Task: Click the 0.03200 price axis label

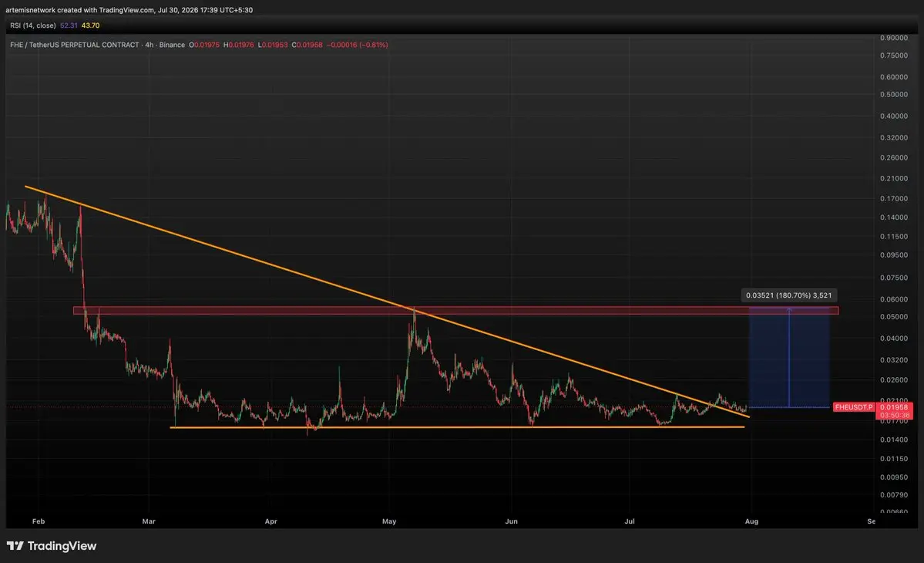Action: (x=894, y=359)
